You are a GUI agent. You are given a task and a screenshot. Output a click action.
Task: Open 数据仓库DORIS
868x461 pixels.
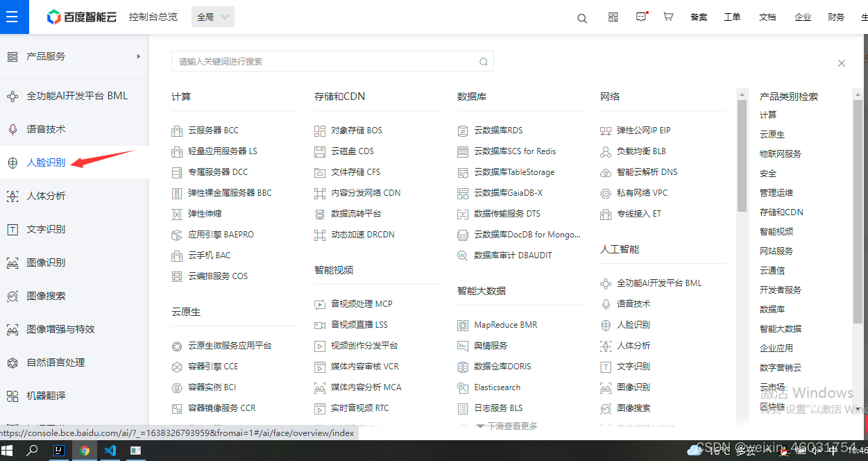(502, 367)
